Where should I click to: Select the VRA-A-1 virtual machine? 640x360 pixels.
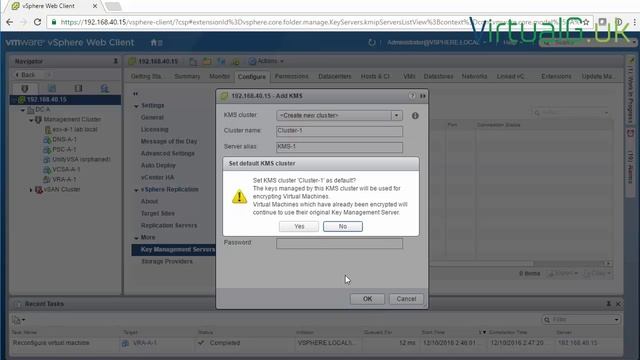click(x=64, y=180)
